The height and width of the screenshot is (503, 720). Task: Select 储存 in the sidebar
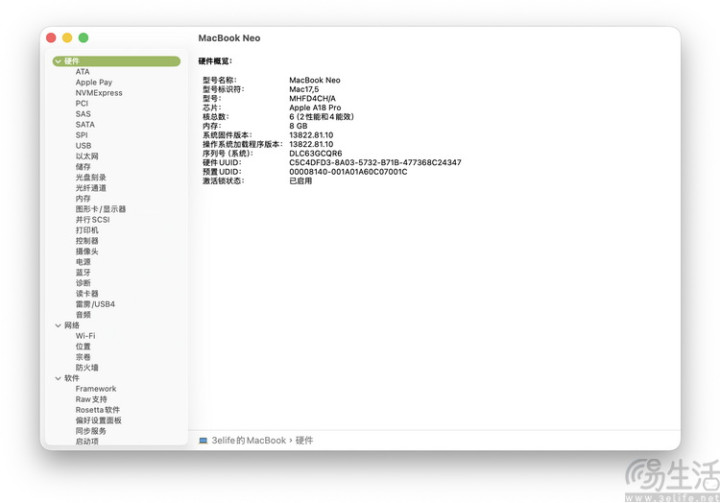tap(83, 167)
